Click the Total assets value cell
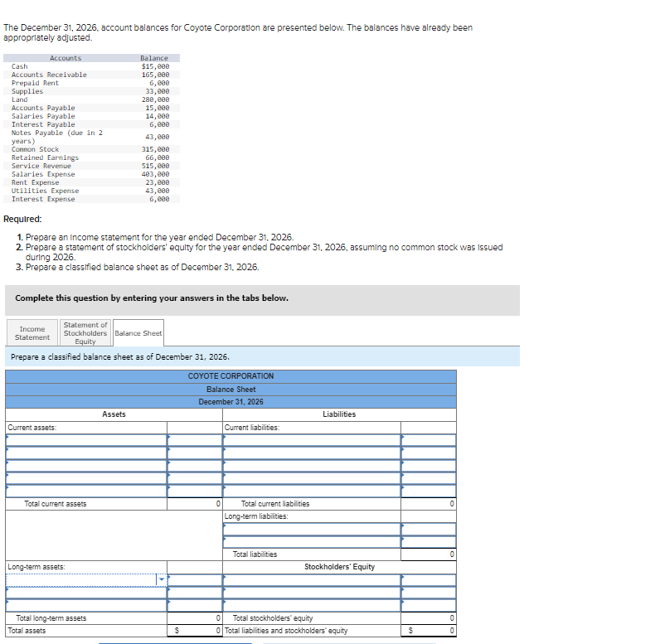Image resolution: width=660 pixels, height=644 pixels. pos(195,631)
